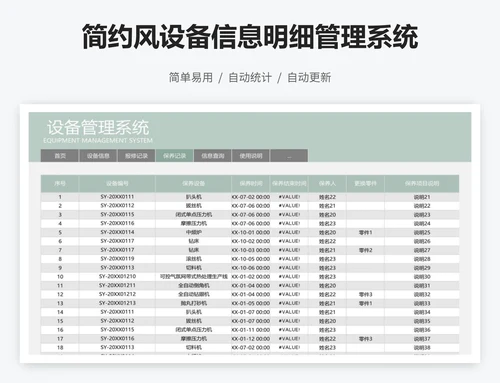
Task: Select the XX-07-02 00:00 time in row 1
Action: coord(251,197)
